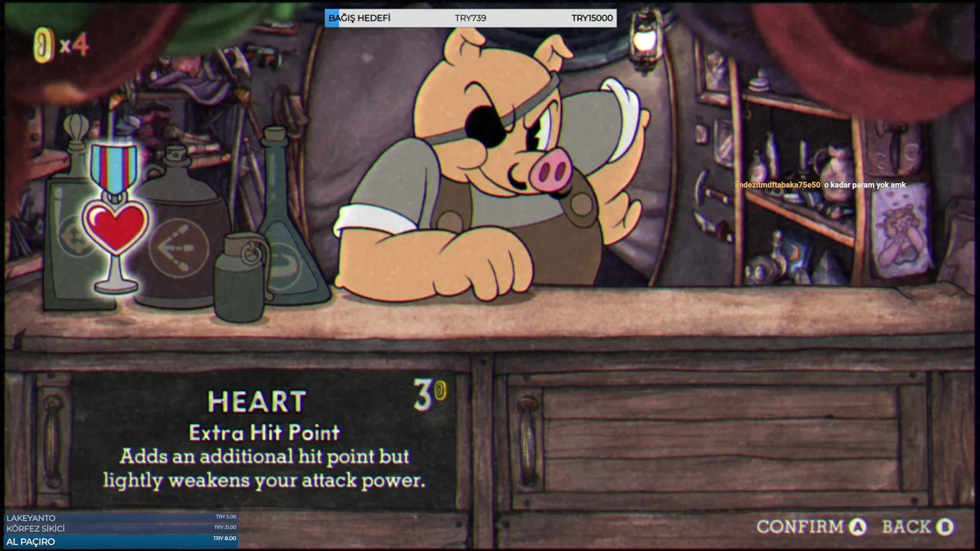This screenshot has width=980, height=551.
Task: Click the Extra Hit Point subtitle
Action: [x=264, y=432]
